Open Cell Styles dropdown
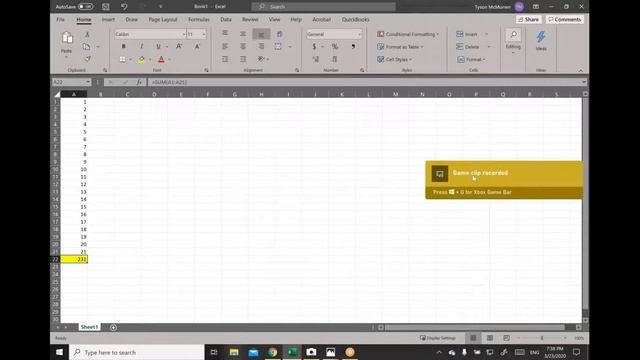The height and width of the screenshot is (360, 640). pyautogui.click(x=394, y=60)
